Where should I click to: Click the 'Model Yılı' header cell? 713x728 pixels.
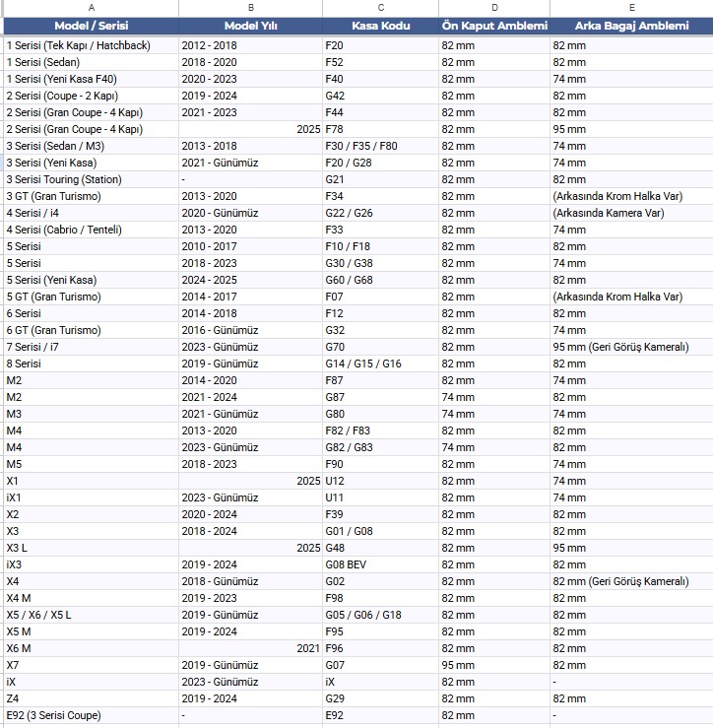[x=251, y=26]
